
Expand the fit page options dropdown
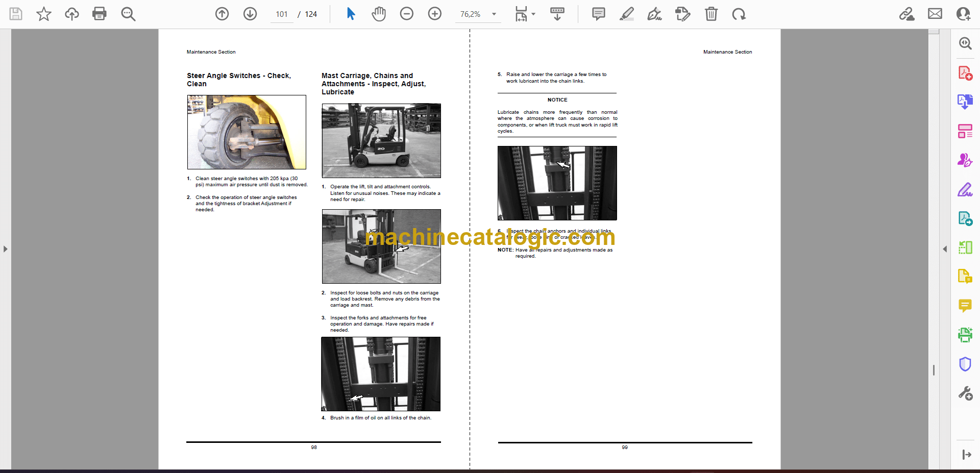533,14
